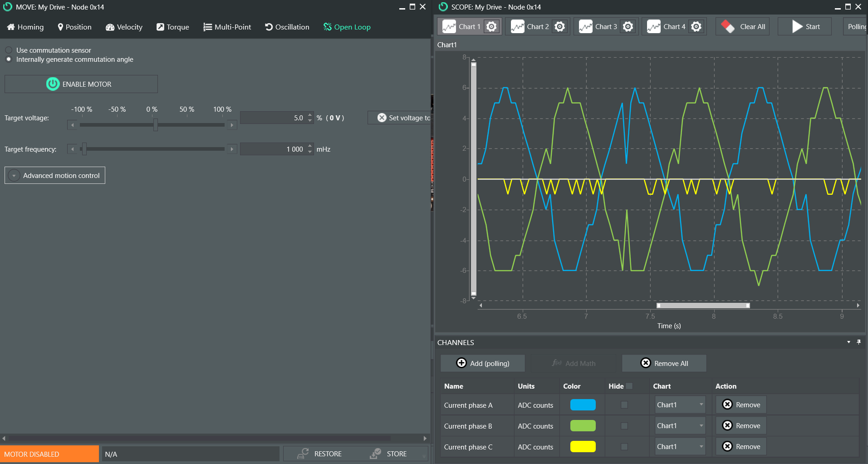Pin the Channels panel
Screen dimensions: 868x464
(858, 342)
